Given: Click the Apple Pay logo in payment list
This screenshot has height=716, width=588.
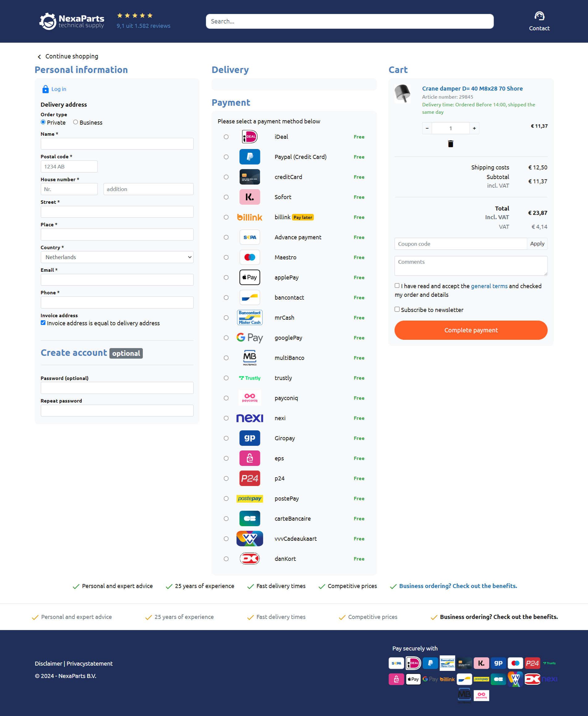Looking at the screenshot, I should [x=249, y=277].
